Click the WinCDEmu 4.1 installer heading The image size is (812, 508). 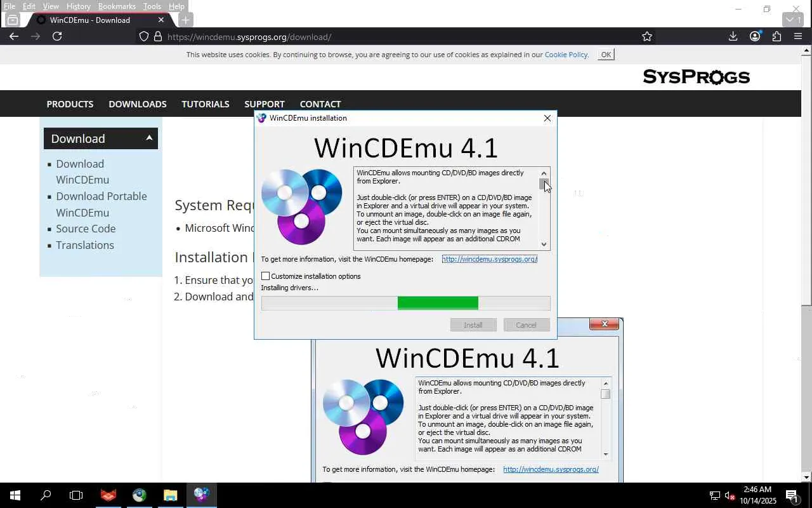coord(406,148)
